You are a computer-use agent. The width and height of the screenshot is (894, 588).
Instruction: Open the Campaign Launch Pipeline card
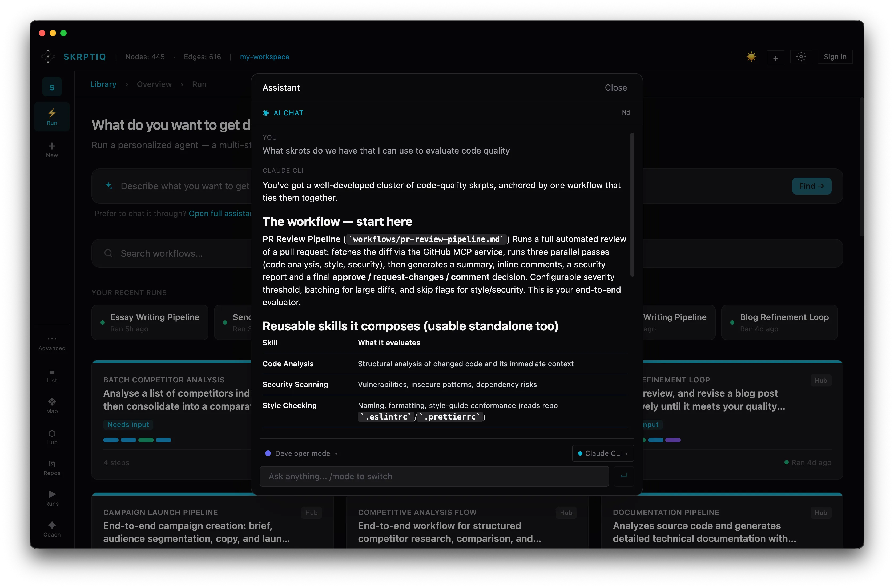click(x=213, y=521)
